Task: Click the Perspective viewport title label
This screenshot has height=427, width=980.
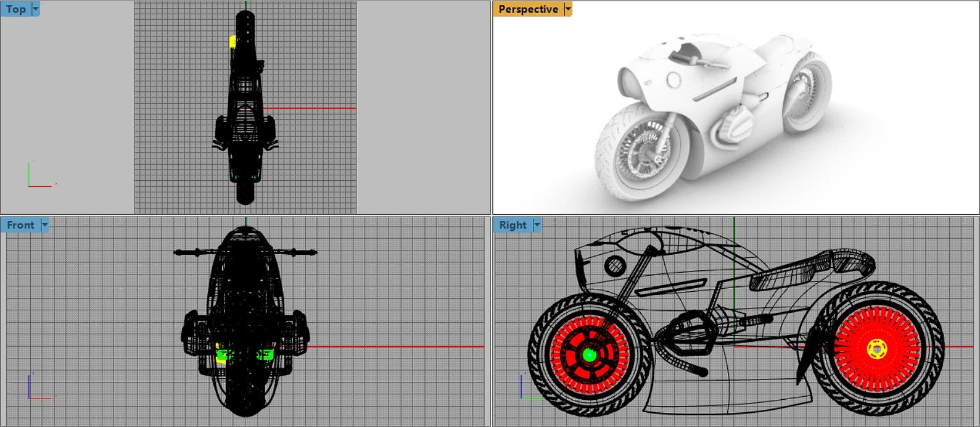Action: tap(528, 9)
